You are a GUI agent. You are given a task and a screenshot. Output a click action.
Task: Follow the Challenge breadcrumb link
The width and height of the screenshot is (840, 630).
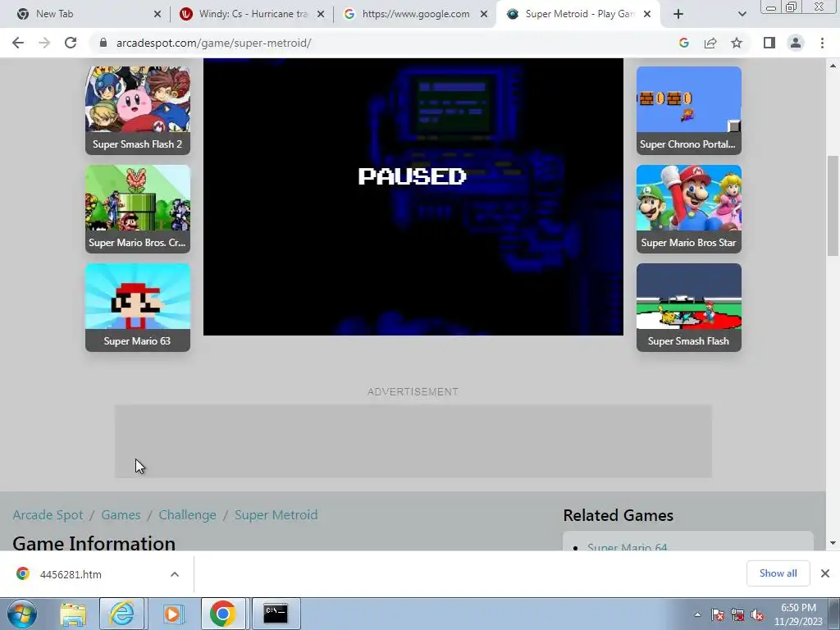pyautogui.click(x=188, y=515)
